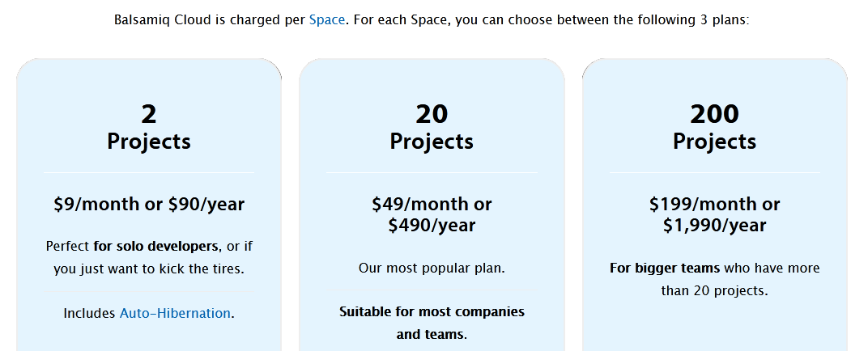Click 'Suitable for most companies and teams' text
Screen dimensions: 868x351
(x=432, y=324)
